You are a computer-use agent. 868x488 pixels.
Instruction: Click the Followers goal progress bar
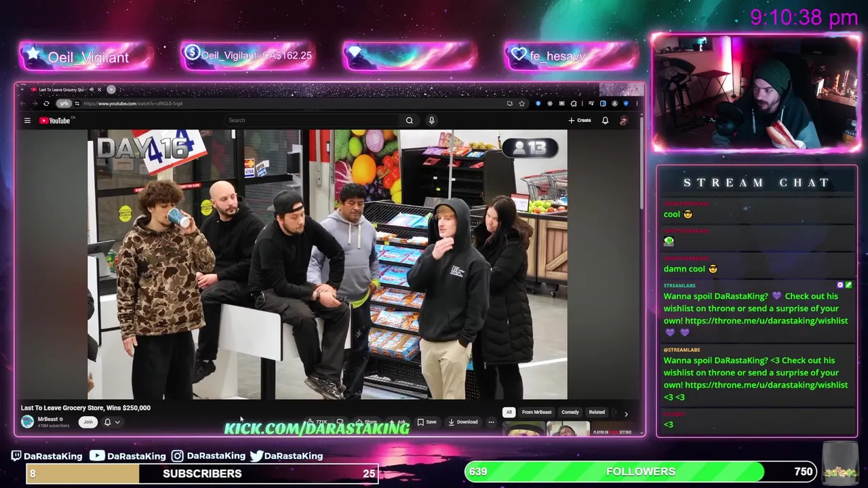point(641,471)
